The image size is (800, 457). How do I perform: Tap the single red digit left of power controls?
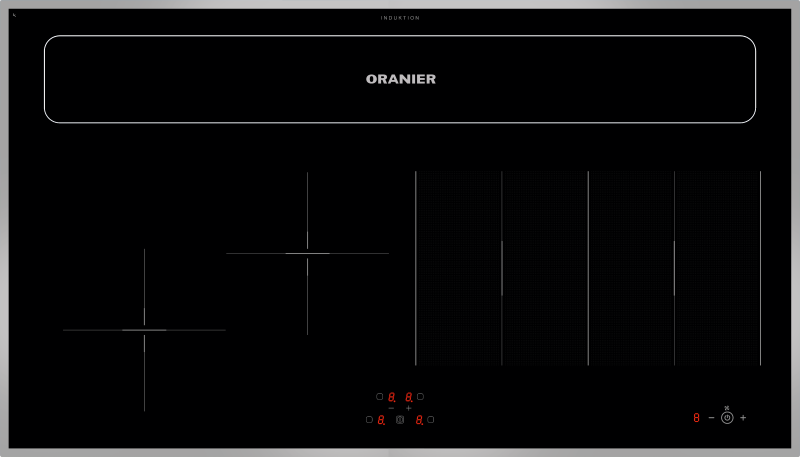(x=696, y=418)
